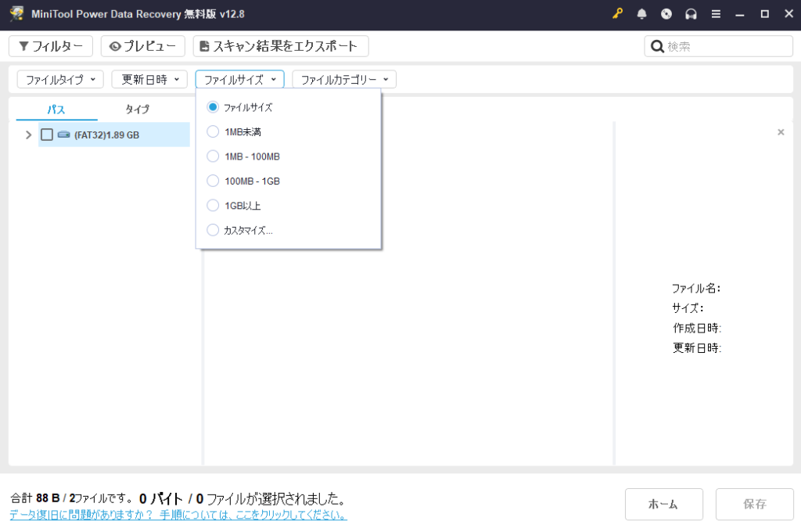Image resolution: width=801 pixels, height=532 pixels.
Task: Click the ホーム button
Action: click(663, 504)
